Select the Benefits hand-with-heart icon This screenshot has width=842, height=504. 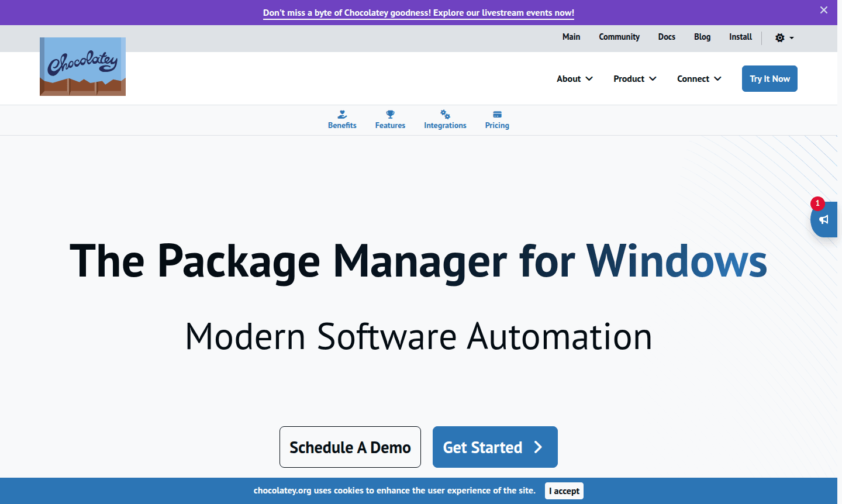pos(342,114)
